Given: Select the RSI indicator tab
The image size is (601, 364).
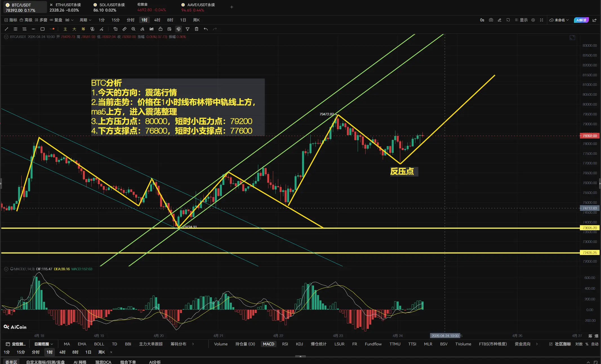Looking at the screenshot, I should point(285,344).
